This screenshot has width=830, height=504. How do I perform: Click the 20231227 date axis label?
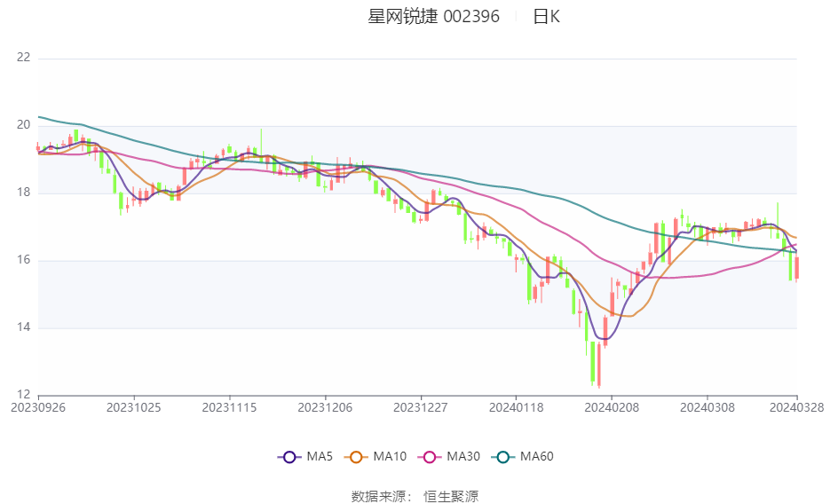(x=420, y=408)
